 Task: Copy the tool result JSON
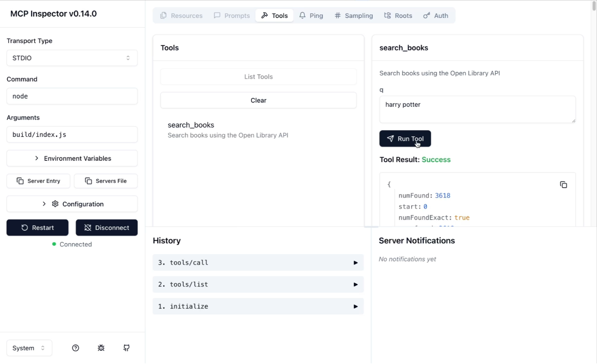point(563,185)
